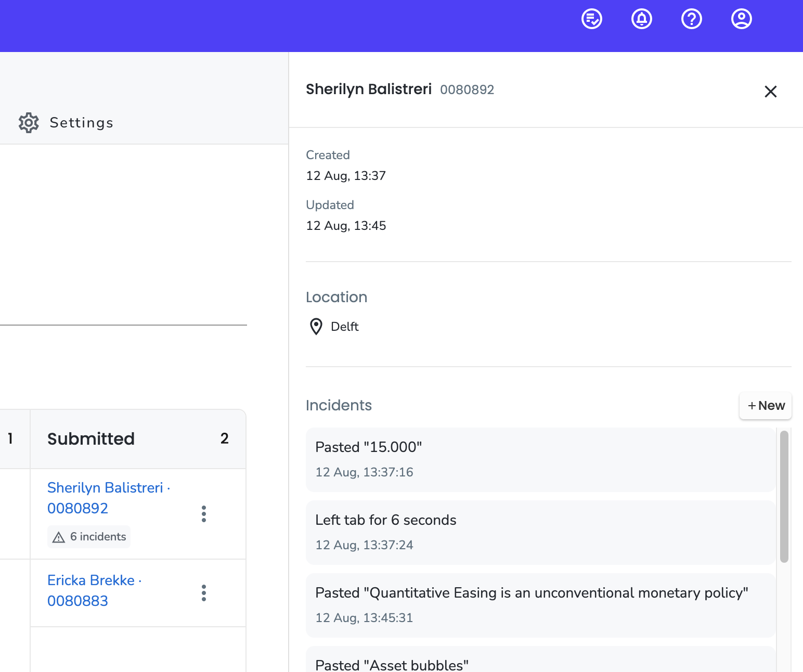Open options menu for Ericka Brekke row

pos(204,593)
